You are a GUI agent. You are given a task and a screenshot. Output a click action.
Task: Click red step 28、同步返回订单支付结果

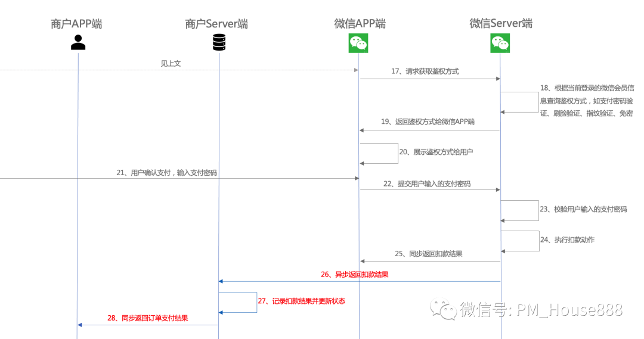tap(147, 318)
